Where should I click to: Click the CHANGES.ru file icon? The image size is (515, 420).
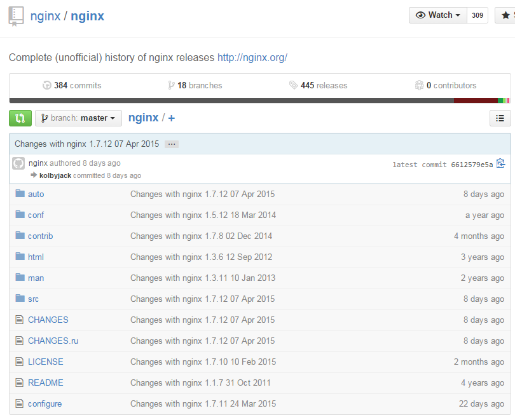pos(19,341)
